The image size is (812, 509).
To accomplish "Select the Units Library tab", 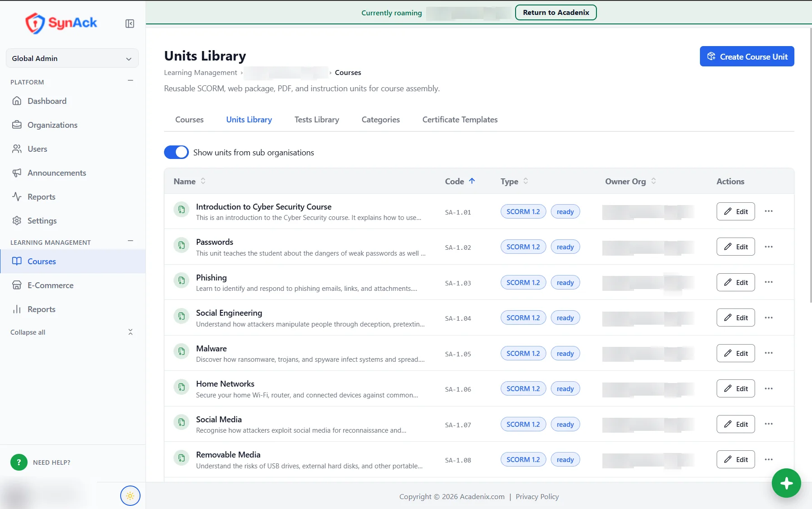I will click(x=249, y=120).
